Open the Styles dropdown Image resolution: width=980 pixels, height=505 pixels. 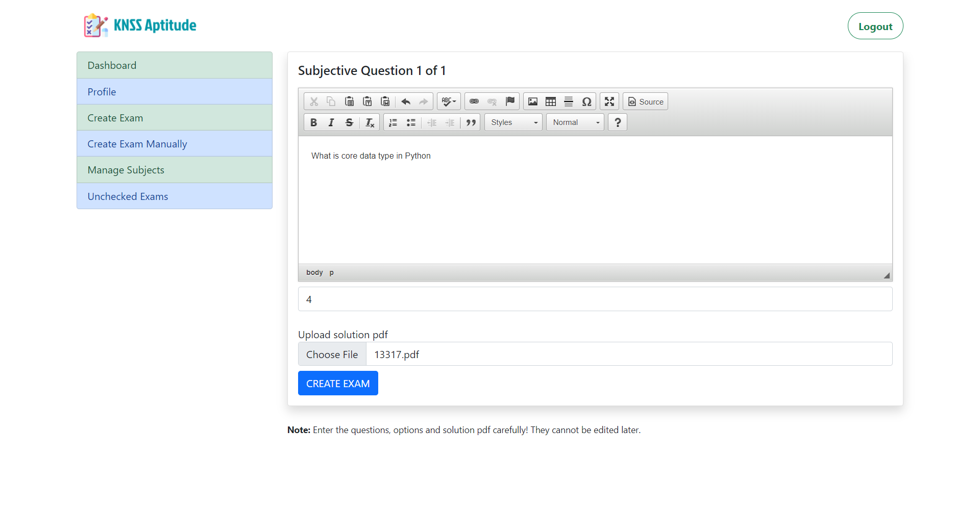click(513, 122)
